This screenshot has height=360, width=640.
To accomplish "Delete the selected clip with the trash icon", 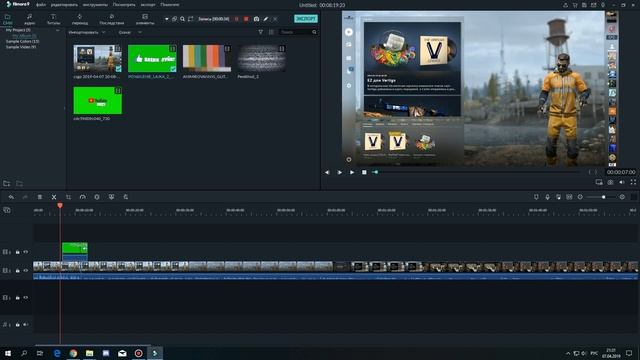I will coord(40,197).
